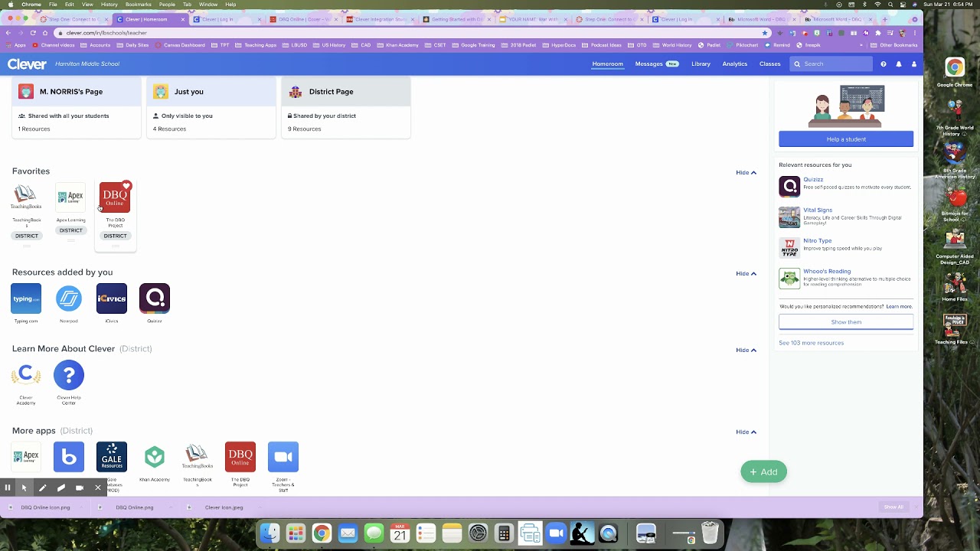Open iCivics app icon
The height and width of the screenshot is (551, 980).
coord(112,298)
